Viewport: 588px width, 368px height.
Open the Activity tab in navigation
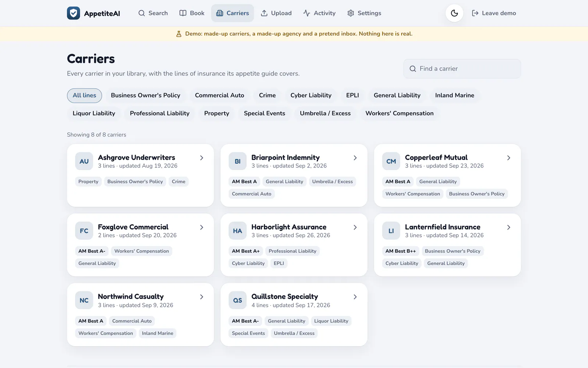[x=319, y=13]
